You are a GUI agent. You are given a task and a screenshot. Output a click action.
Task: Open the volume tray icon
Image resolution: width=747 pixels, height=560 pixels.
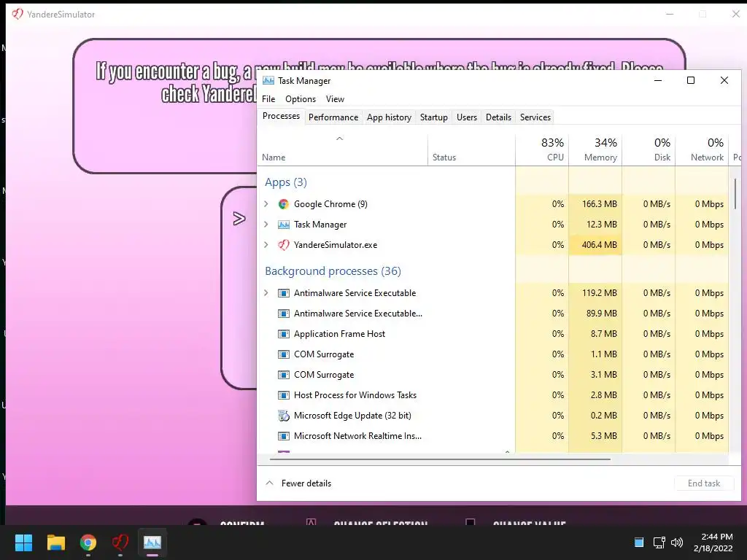pyautogui.click(x=676, y=542)
